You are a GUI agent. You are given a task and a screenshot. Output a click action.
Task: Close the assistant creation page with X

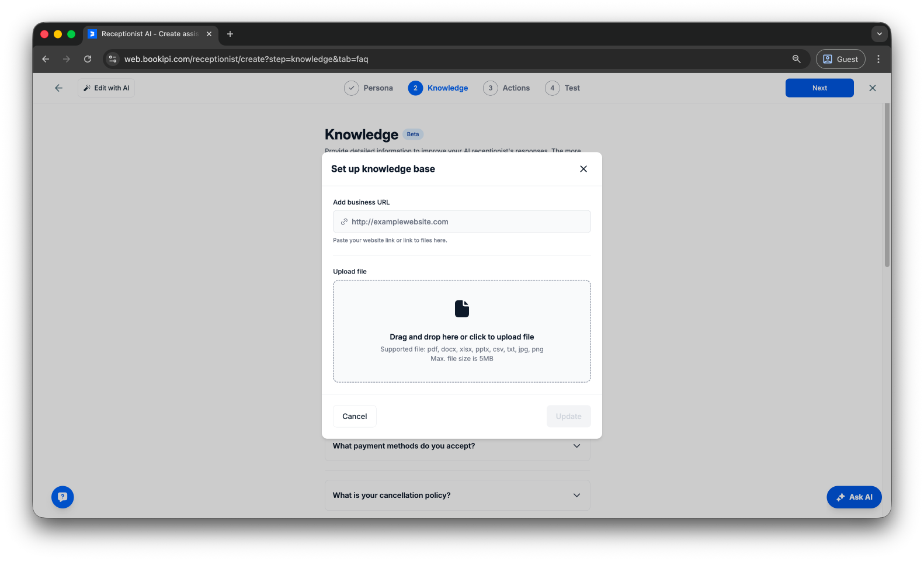point(872,88)
